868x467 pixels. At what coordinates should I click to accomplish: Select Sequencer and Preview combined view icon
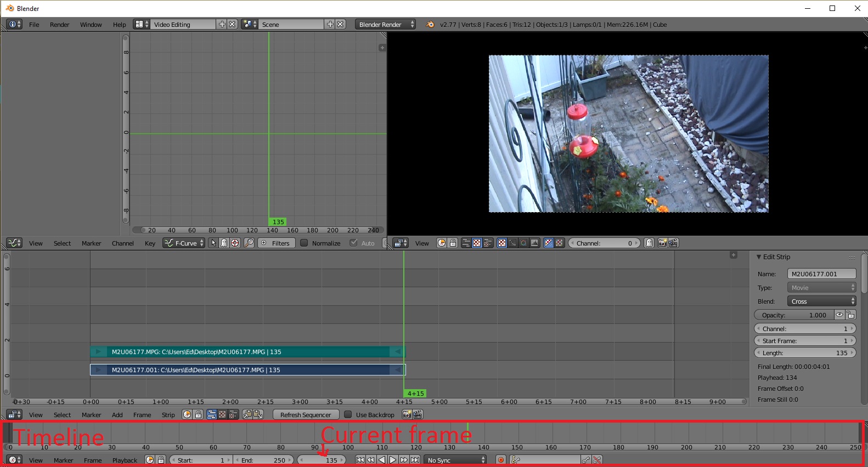click(x=488, y=243)
